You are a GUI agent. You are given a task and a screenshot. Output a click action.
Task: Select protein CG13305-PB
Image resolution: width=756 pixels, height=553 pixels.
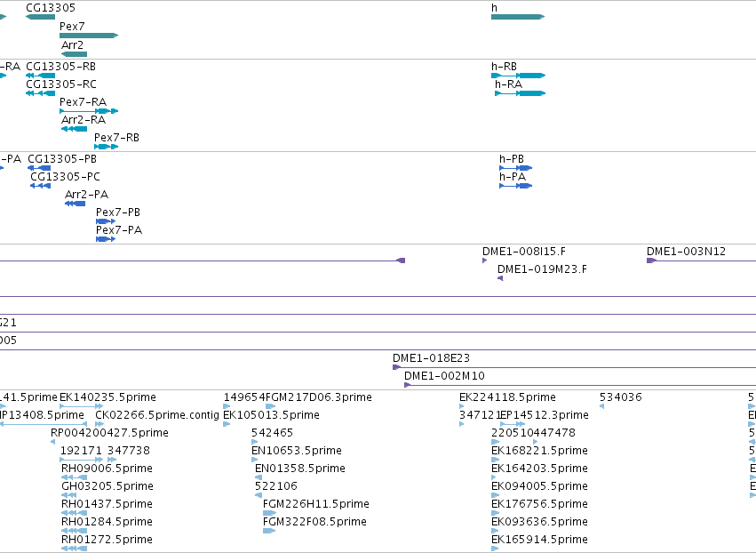pos(39,168)
